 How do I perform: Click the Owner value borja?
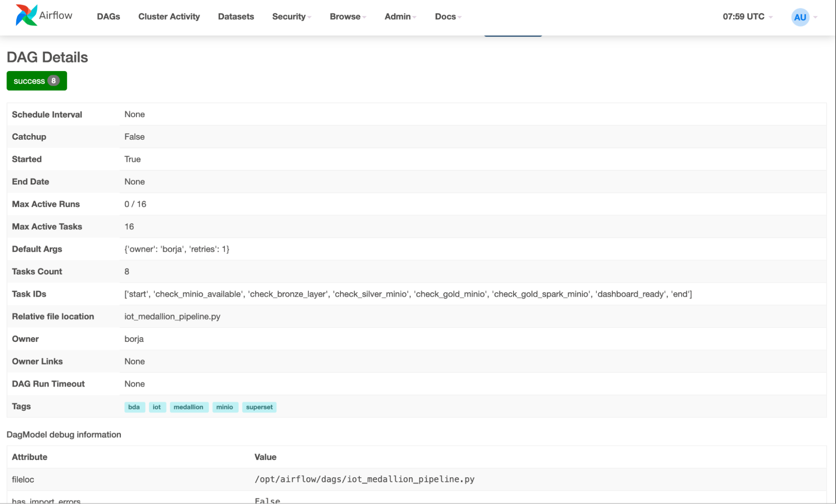pyautogui.click(x=134, y=339)
